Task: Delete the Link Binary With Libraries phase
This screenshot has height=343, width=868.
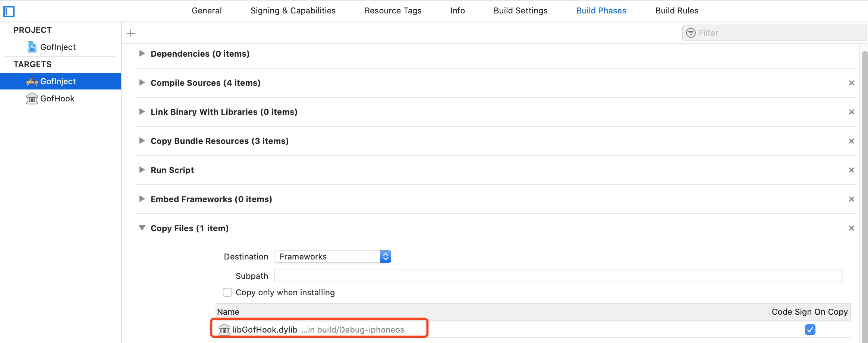Action: tap(852, 112)
